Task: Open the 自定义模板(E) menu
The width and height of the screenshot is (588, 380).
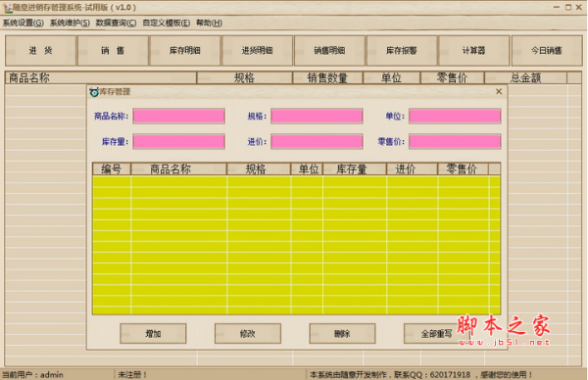Action: tap(167, 23)
